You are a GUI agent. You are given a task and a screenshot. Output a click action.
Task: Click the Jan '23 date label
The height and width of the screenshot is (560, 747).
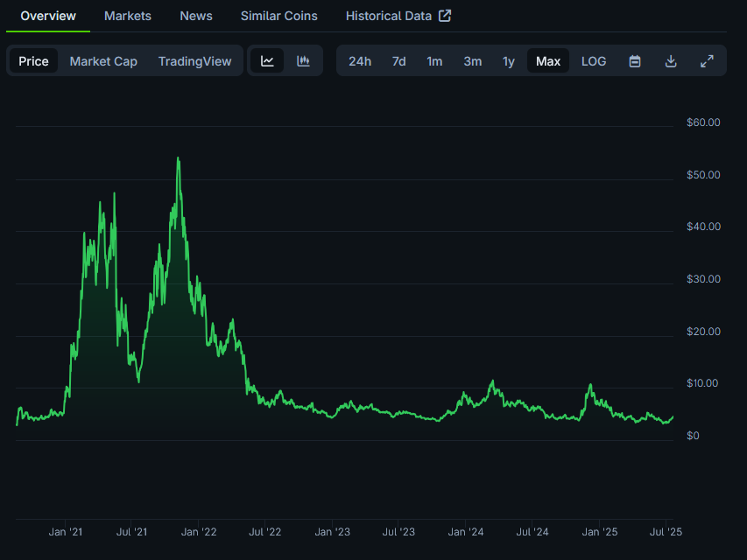(x=332, y=532)
